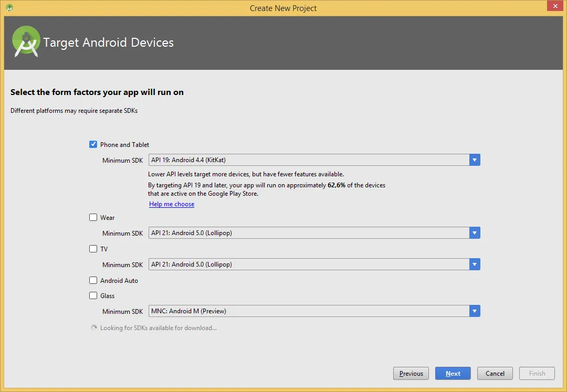Click the API 19 Android 4.4 KitKat combo box
This screenshot has height=392, width=567.
tap(309, 160)
